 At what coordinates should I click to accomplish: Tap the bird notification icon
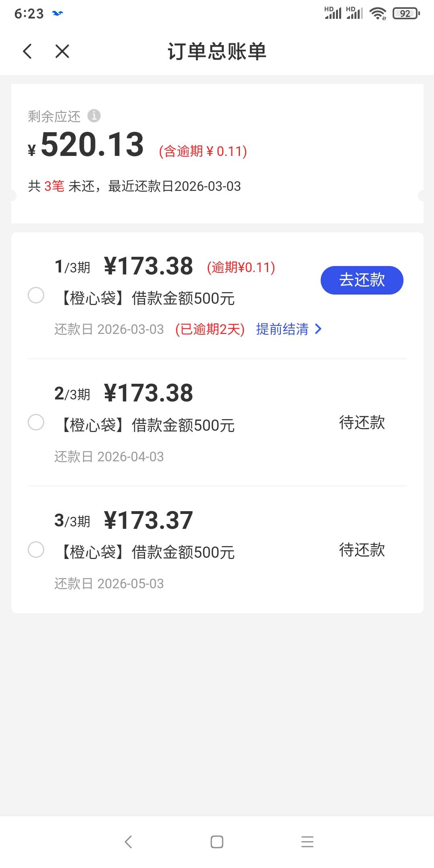click(x=58, y=14)
